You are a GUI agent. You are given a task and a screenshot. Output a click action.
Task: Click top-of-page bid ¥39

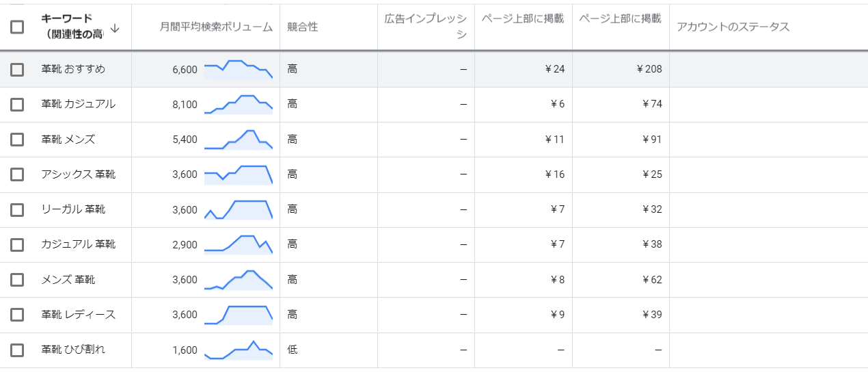(x=652, y=315)
